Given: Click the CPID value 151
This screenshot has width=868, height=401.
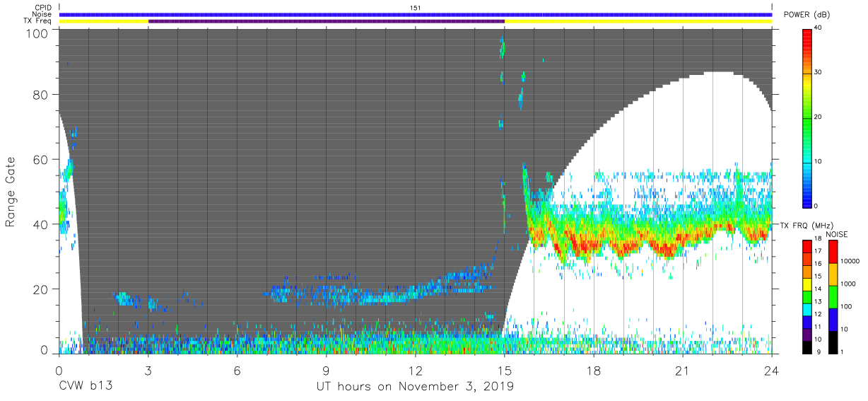Looking at the screenshot, I should pos(416,8).
